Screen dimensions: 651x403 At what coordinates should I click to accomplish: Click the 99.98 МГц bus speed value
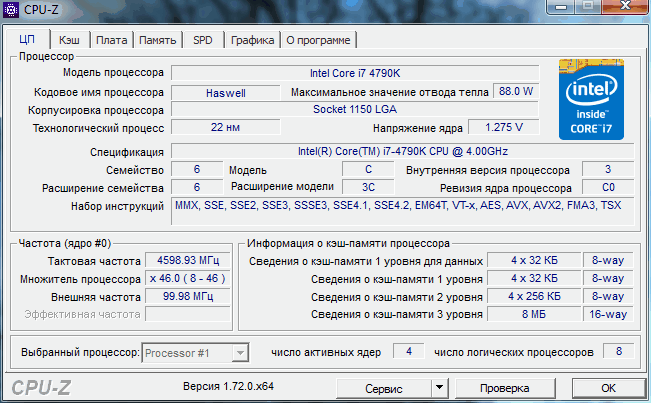(188, 296)
